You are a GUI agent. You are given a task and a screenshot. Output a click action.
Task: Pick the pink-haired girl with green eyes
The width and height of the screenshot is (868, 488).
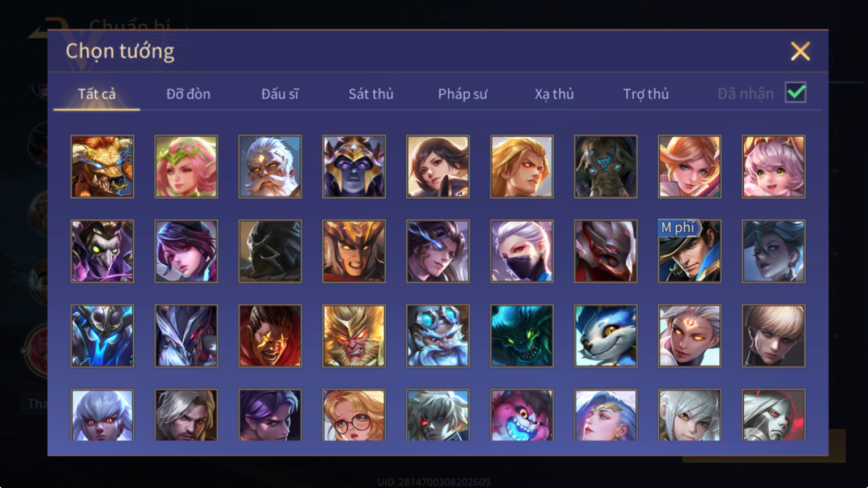tap(773, 167)
